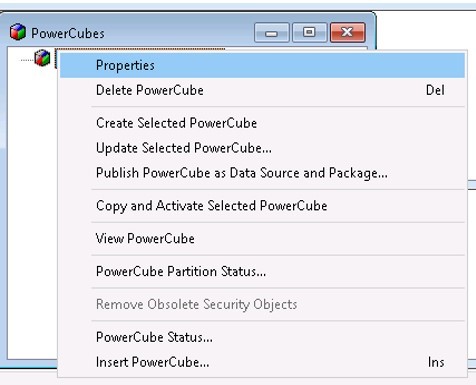Minimize the PowerCubes window

[x=271, y=32]
